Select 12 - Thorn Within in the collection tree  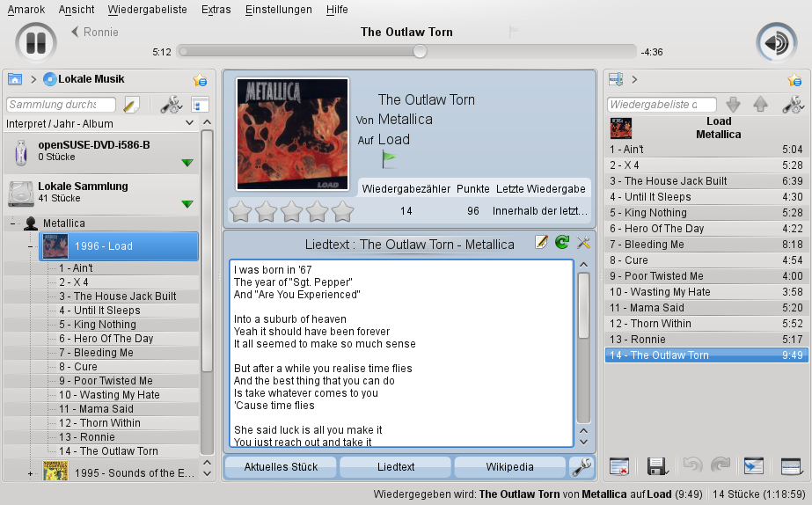click(100, 422)
